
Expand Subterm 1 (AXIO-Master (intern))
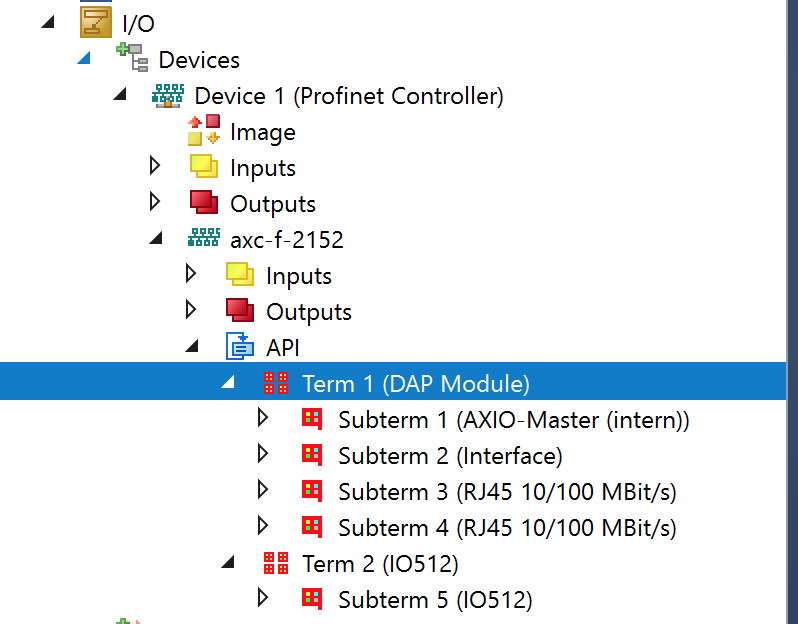pos(263,418)
